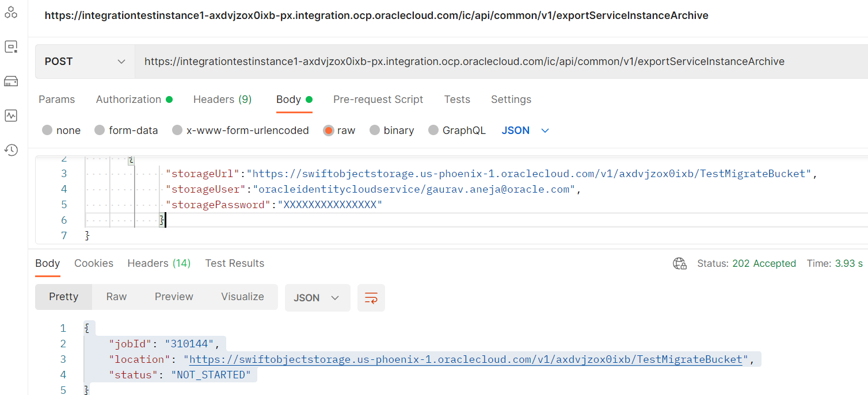The height and width of the screenshot is (395, 868).
Task: Toggle line wrapping in the response viewer
Action: (x=371, y=297)
